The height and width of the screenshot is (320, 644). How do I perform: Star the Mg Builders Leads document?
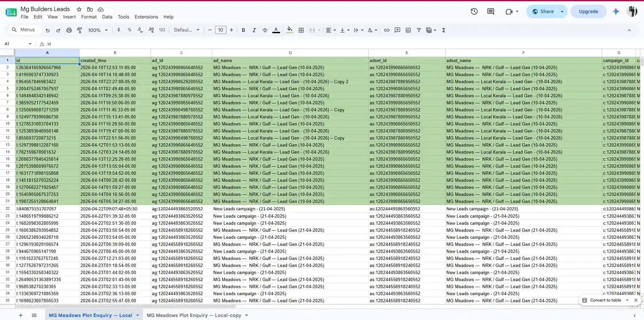pyautogui.click(x=79, y=9)
